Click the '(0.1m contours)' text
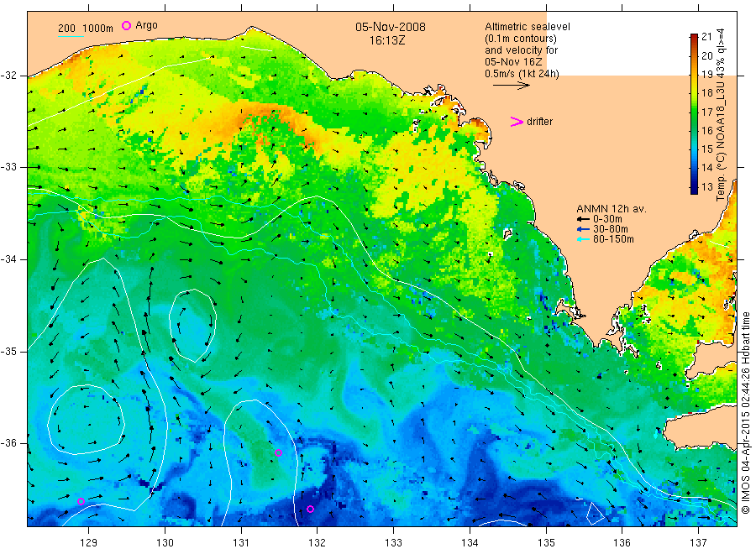The width and height of the screenshot is (756, 554). click(x=521, y=39)
